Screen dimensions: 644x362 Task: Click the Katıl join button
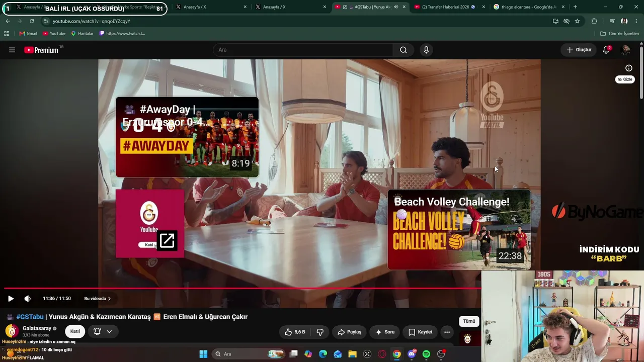pyautogui.click(x=75, y=331)
